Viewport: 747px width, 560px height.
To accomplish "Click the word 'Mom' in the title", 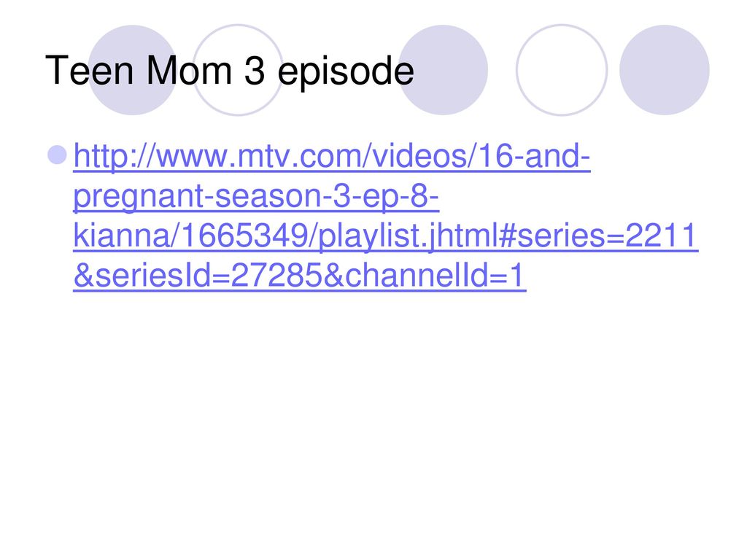I will 189,71.
